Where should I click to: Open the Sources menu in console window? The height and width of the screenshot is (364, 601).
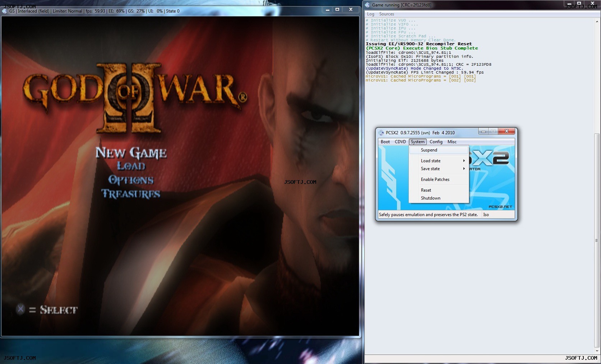click(x=387, y=14)
